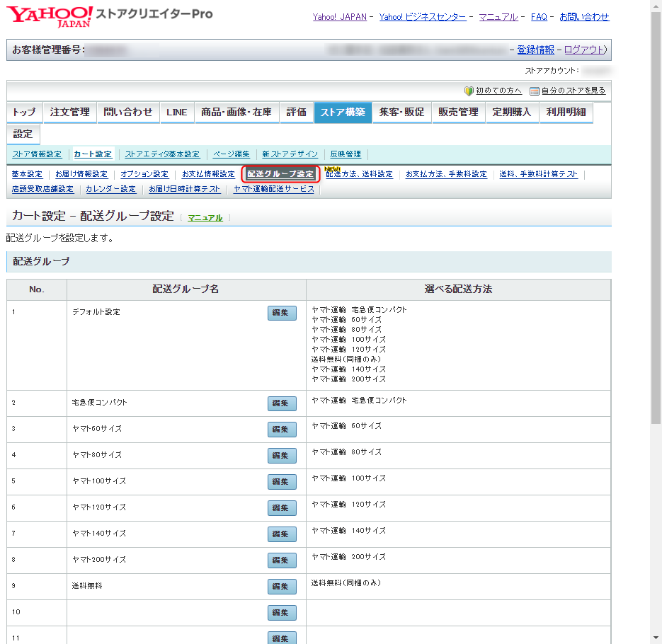Open the 評価 tab

[x=297, y=113]
